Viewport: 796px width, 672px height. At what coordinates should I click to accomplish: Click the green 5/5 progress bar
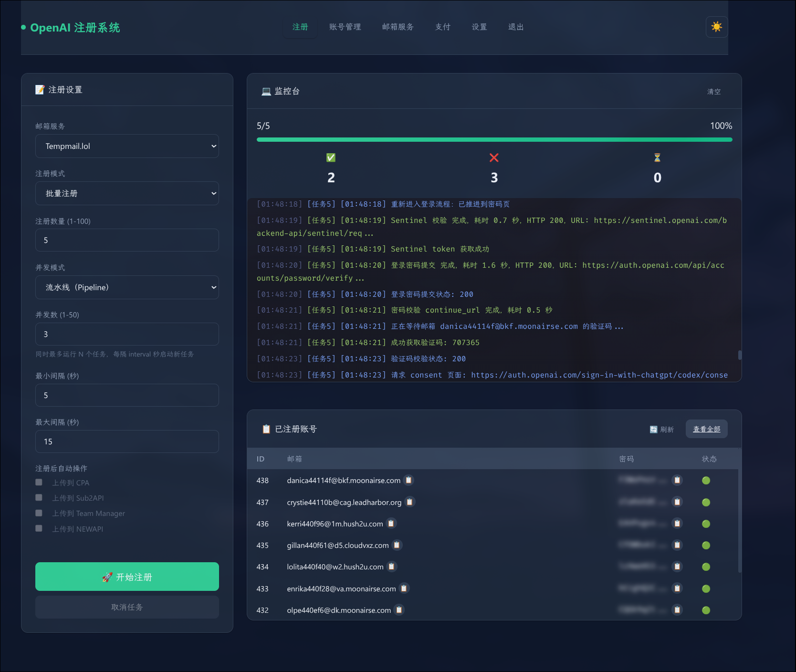point(494,140)
